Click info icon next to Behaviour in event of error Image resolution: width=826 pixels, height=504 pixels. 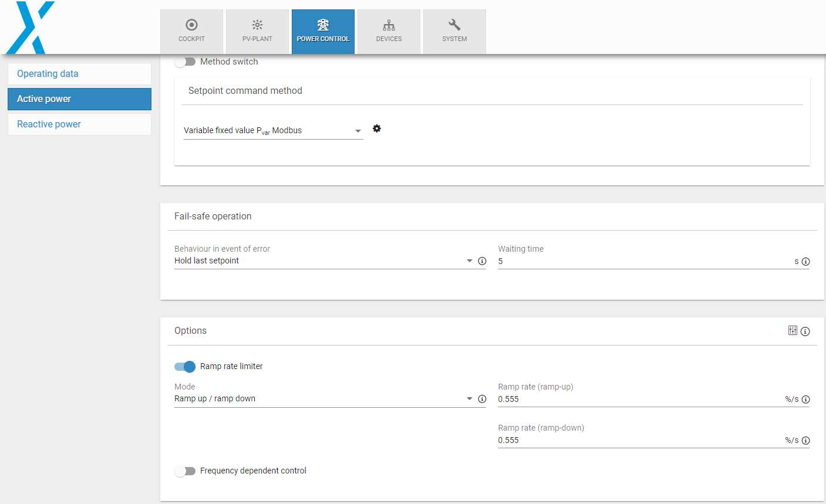pos(482,261)
